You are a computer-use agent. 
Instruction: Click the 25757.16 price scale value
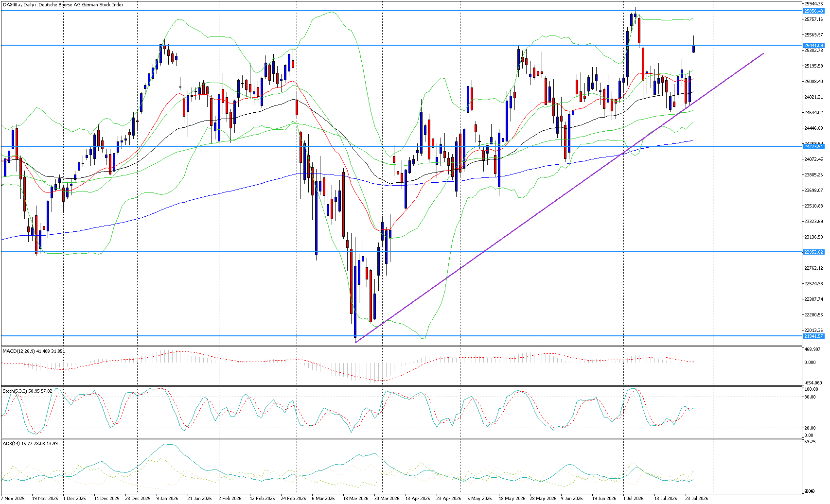point(813,19)
